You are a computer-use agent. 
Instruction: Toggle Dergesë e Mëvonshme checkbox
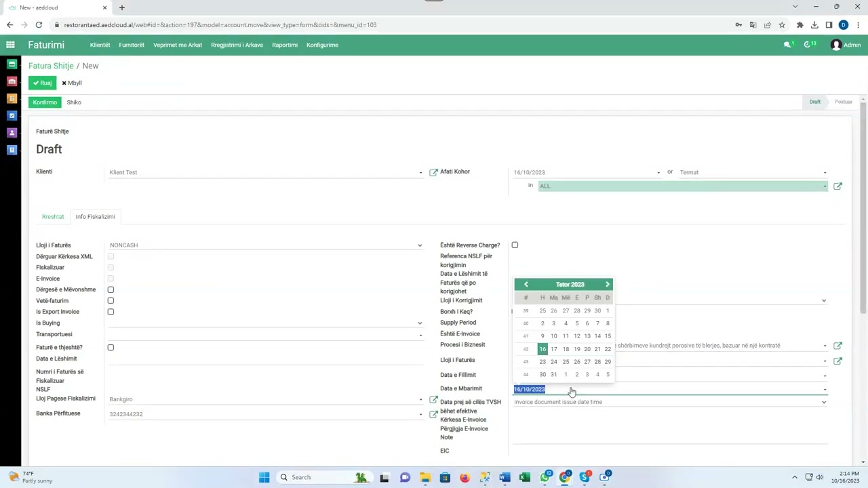(111, 289)
